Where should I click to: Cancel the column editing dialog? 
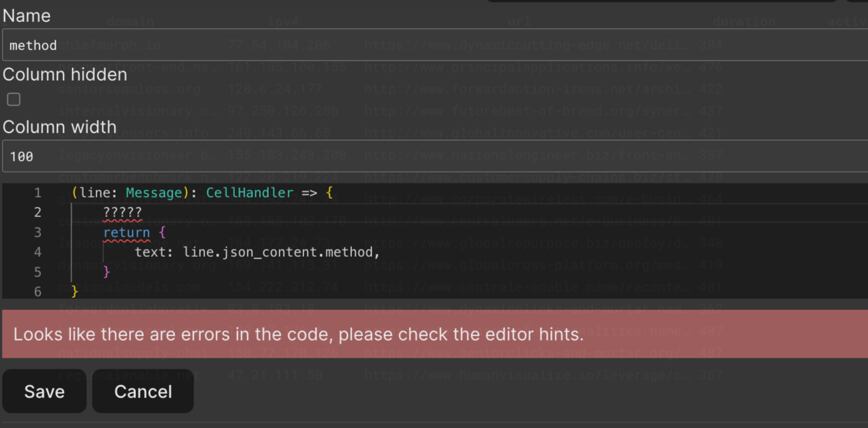[x=143, y=392]
